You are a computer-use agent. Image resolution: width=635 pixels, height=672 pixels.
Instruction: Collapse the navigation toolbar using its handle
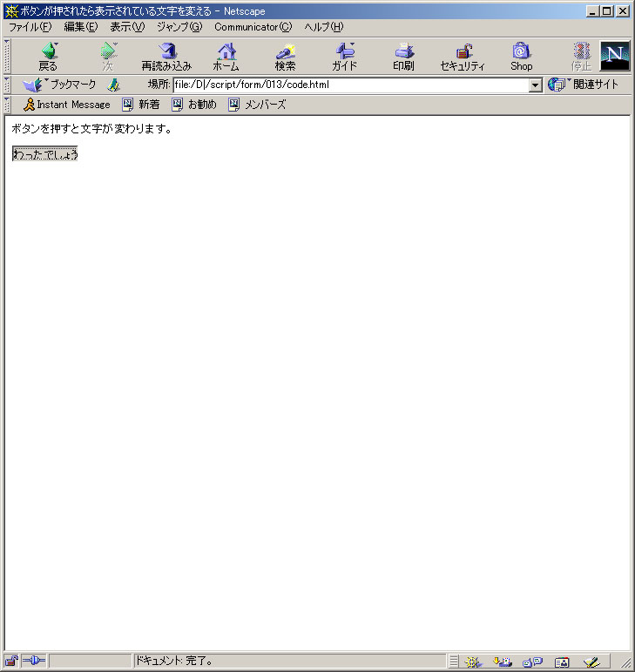[7, 56]
